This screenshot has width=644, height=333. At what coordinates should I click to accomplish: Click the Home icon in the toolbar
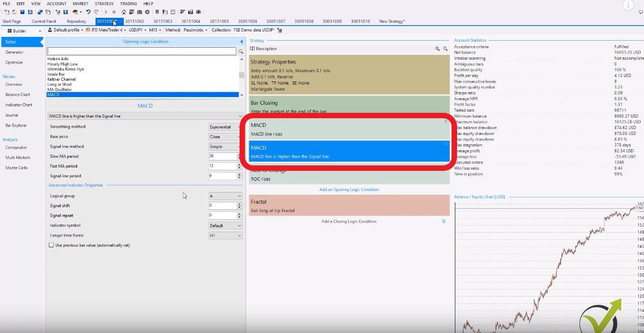124,12
